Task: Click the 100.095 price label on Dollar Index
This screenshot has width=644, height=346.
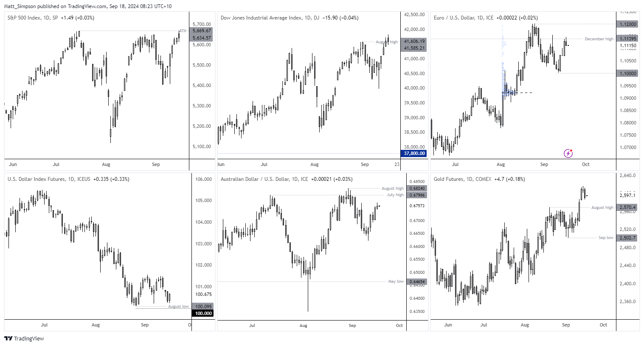Action: tap(203, 307)
